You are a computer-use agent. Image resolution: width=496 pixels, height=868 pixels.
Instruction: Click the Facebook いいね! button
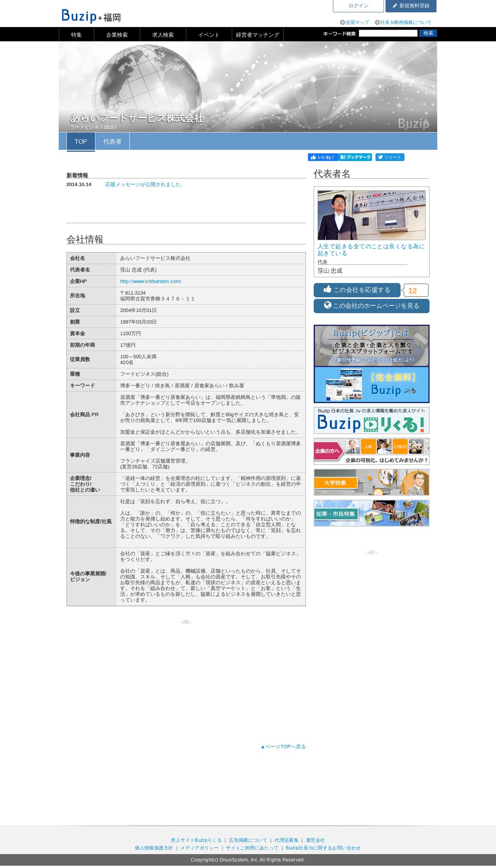[x=323, y=157]
